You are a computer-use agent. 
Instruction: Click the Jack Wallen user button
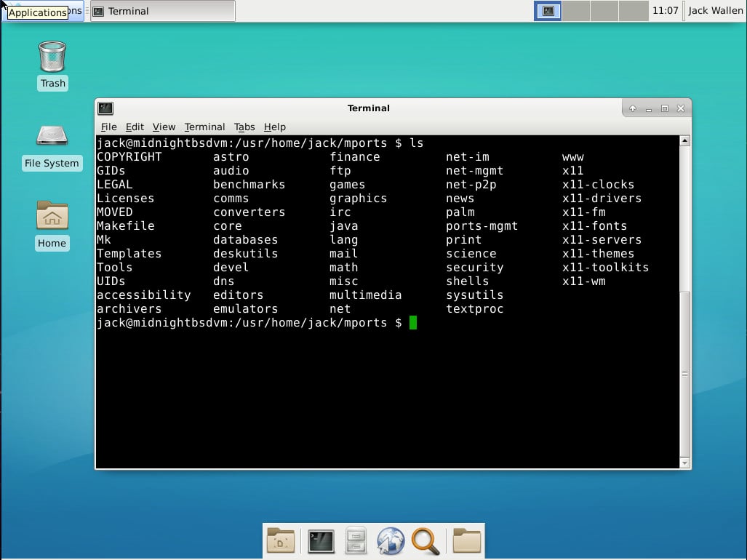[715, 10]
